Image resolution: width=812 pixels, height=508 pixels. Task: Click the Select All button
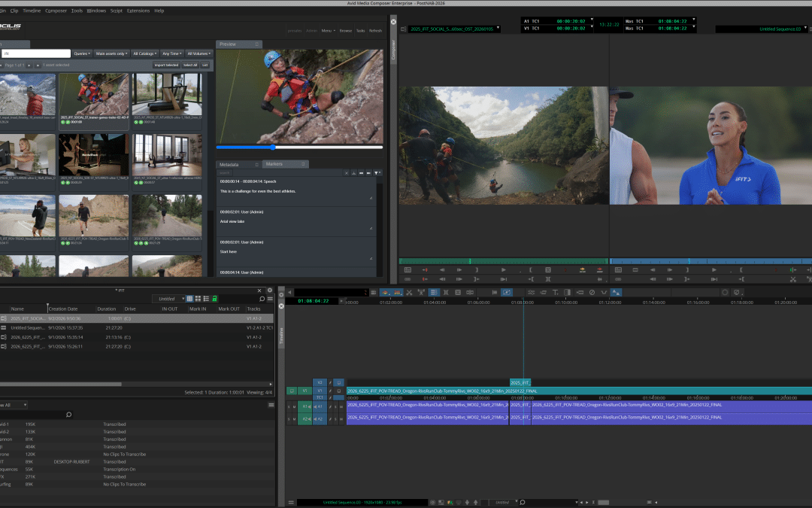(190, 65)
